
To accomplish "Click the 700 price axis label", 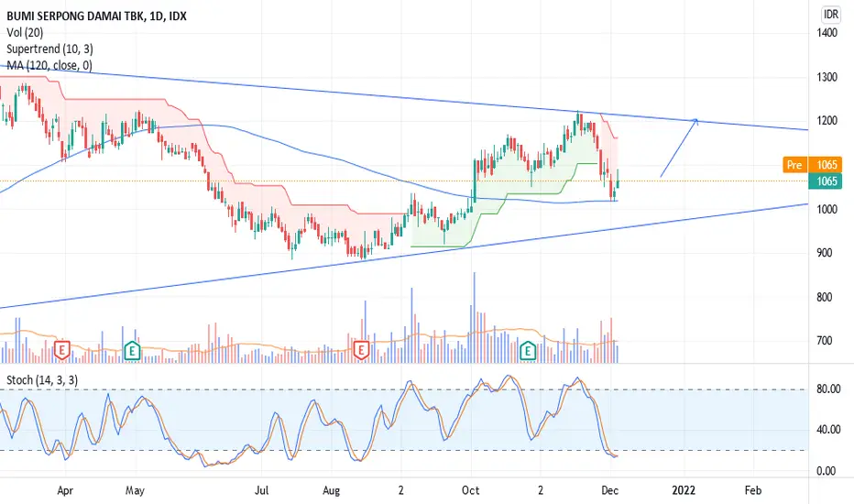I will tap(824, 341).
